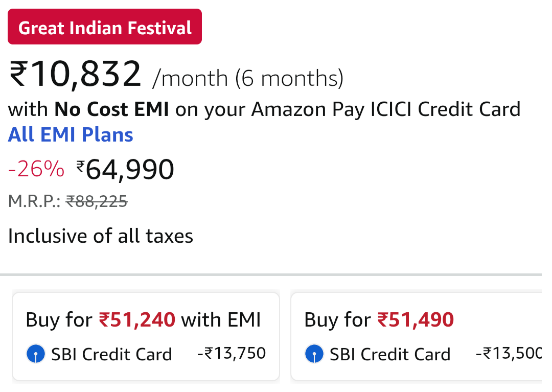Tap the Great Indian Festival badge
Screen dimensions: 552x392
tap(105, 27)
